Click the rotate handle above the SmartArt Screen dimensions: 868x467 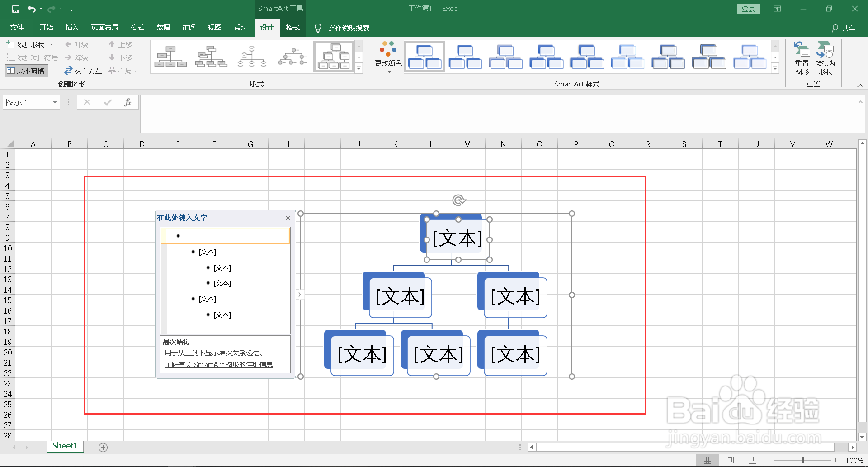coord(458,200)
